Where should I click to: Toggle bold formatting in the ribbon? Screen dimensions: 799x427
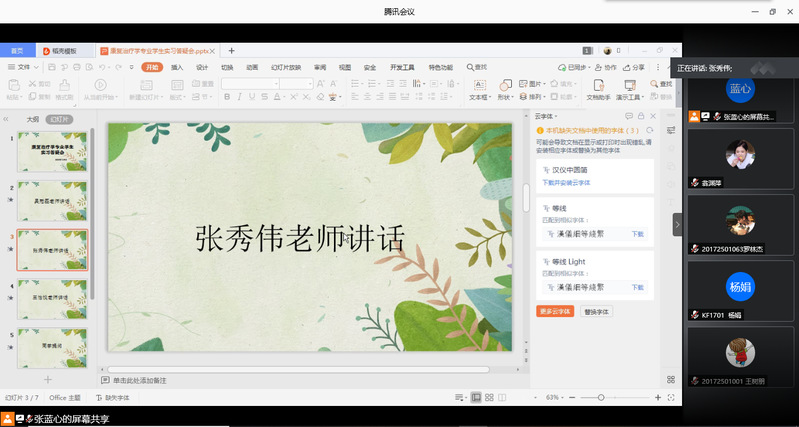(x=227, y=97)
